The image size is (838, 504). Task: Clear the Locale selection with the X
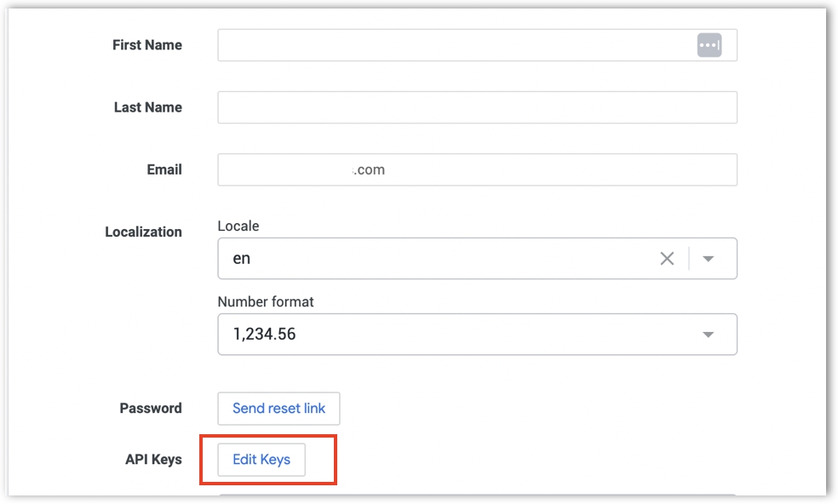667,259
